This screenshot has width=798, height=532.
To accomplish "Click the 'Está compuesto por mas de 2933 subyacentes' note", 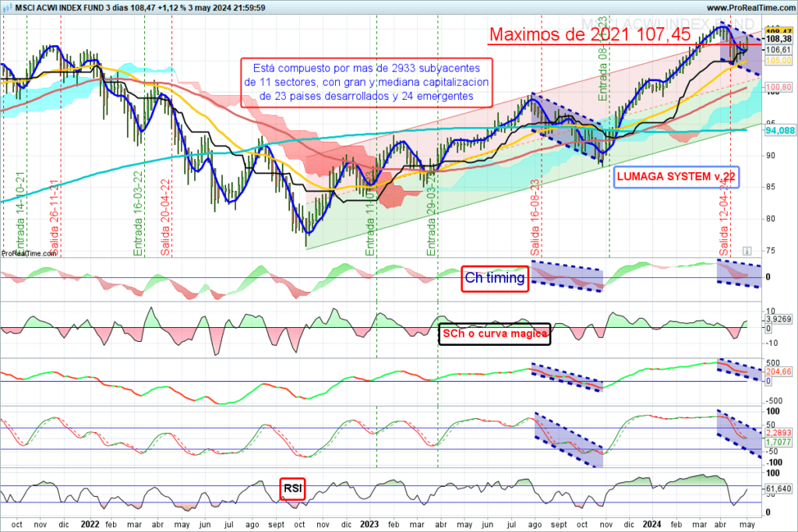I will click(x=366, y=83).
